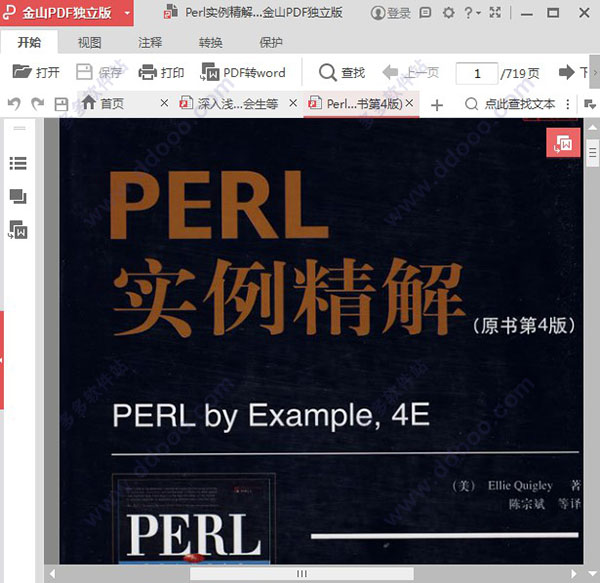Open bookmarks outline list sidebar icon
This screenshot has height=583, width=600.
(18, 163)
